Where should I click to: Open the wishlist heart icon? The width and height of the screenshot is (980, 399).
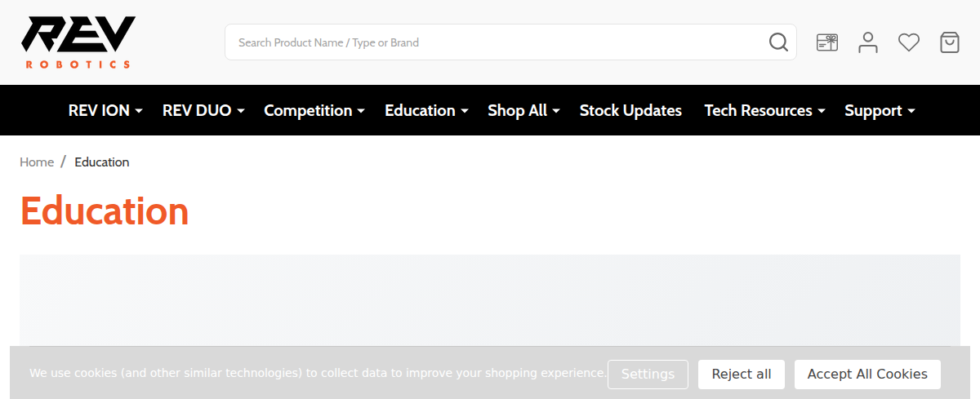(x=909, y=42)
